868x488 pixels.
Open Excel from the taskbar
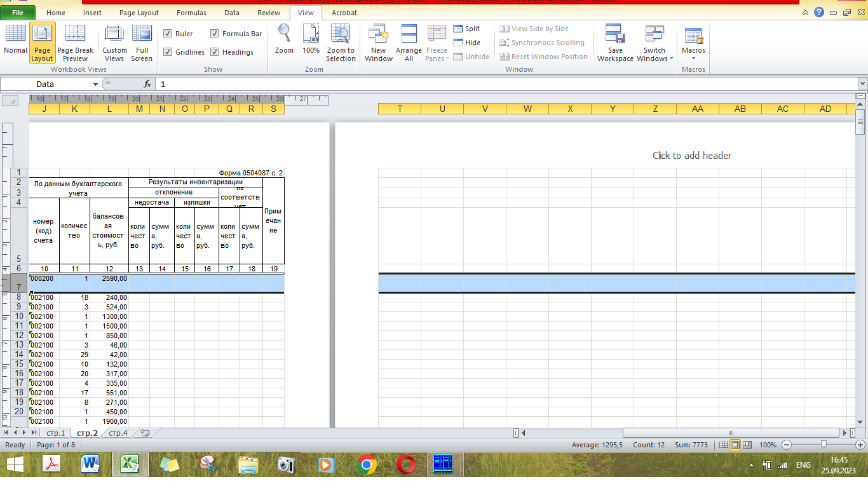[x=130, y=464]
